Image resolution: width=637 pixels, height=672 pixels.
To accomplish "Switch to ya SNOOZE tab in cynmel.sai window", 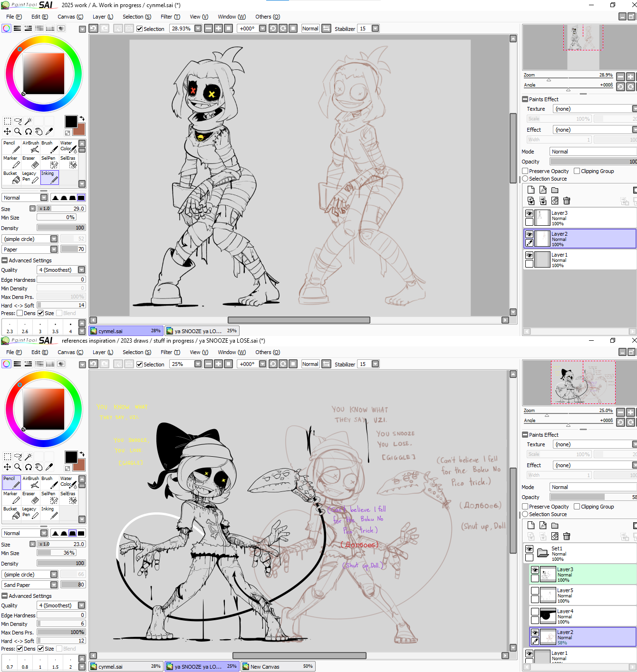I will (x=202, y=331).
